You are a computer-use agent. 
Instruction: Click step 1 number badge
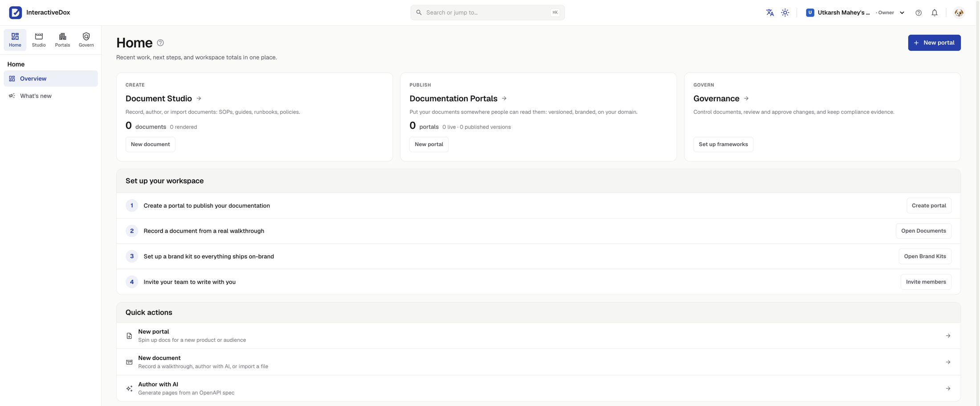click(x=132, y=205)
